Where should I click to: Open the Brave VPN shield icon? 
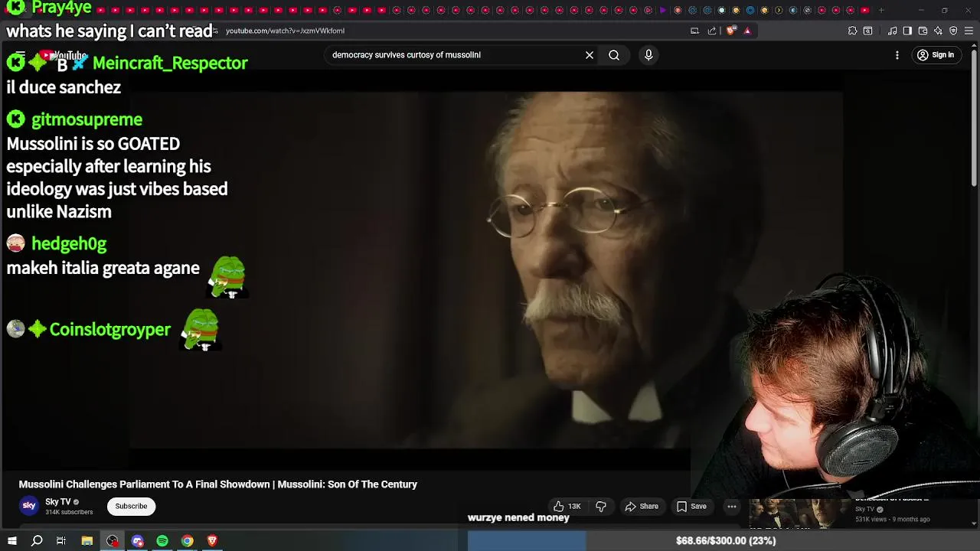[953, 31]
